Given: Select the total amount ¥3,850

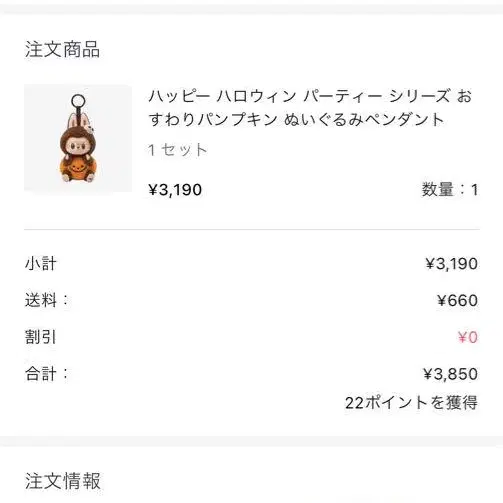Looking at the screenshot, I should coord(451,374).
